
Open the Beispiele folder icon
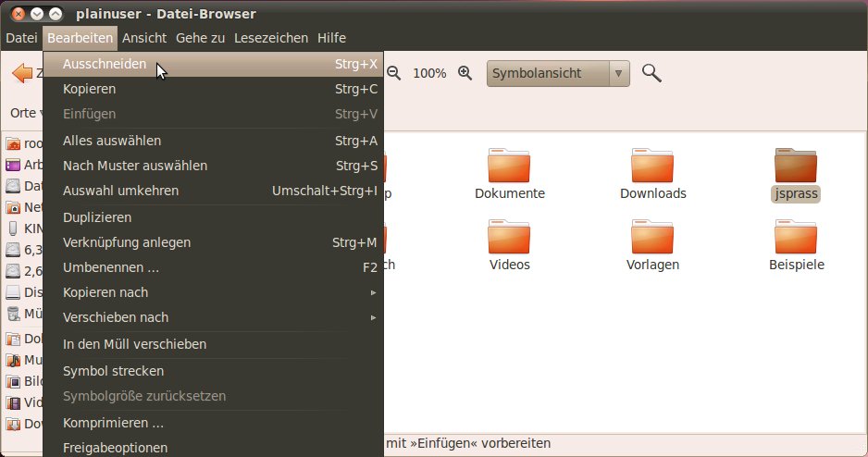(x=795, y=237)
